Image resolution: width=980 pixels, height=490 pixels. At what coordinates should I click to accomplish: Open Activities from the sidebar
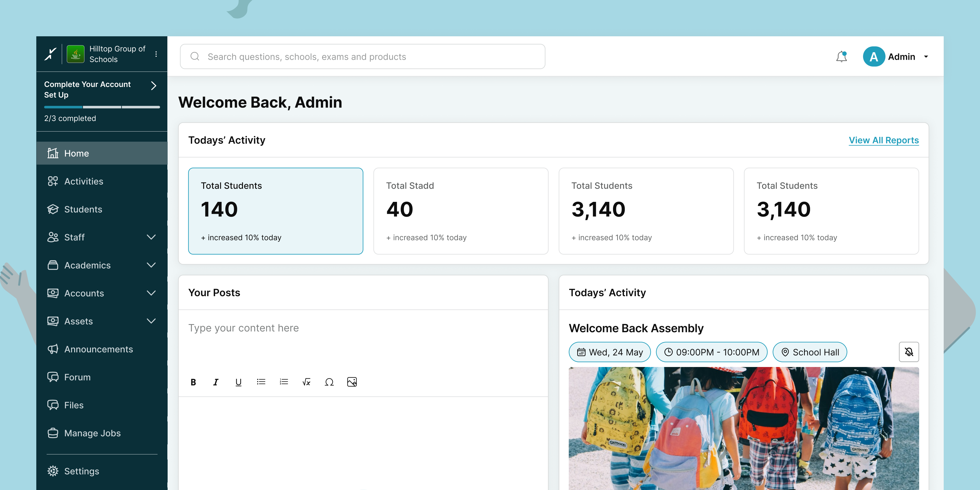102,181
